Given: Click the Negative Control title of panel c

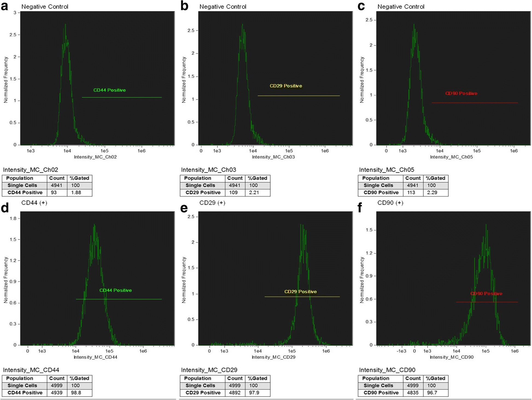Looking at the screenshot, I should point(401,7).
